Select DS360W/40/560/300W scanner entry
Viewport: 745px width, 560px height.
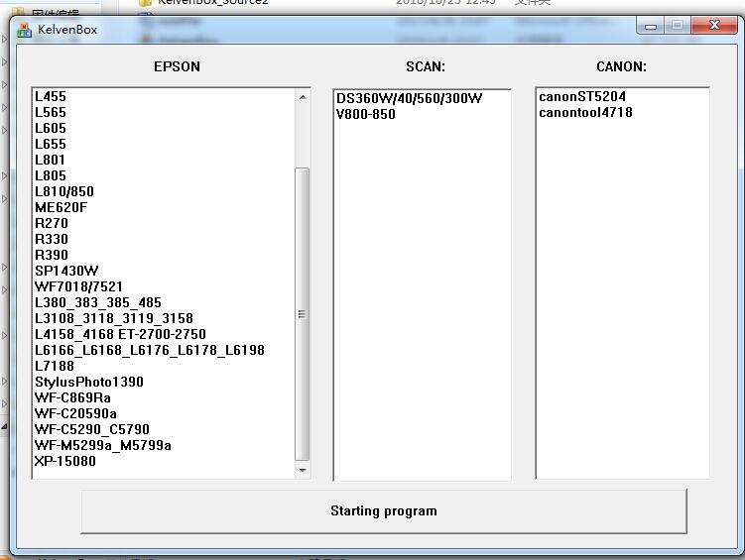click(x=409, y=98)
